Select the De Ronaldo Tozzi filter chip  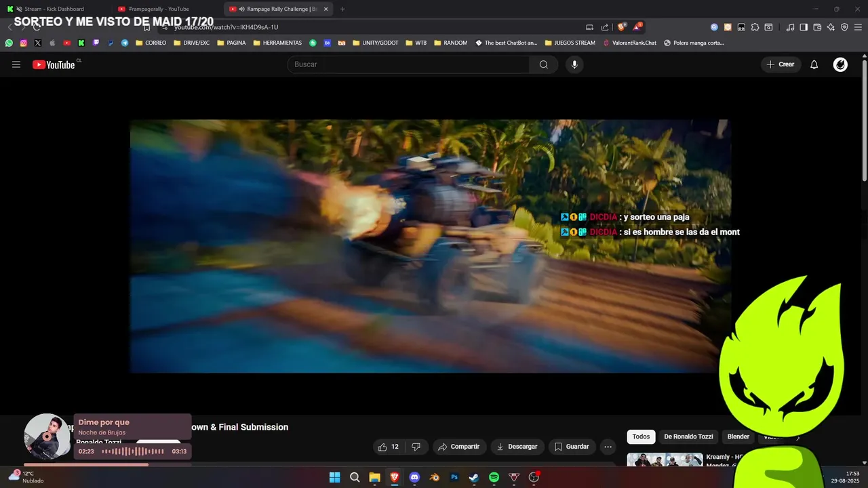tap(688, 436)
